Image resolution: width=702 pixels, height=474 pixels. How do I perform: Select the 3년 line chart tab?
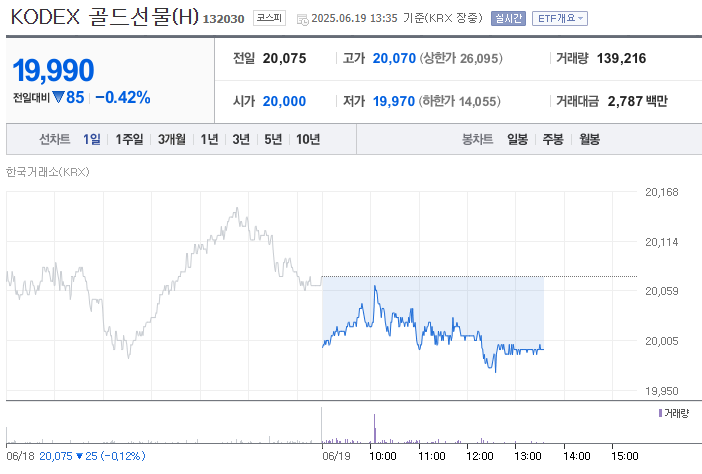(241, 139)
